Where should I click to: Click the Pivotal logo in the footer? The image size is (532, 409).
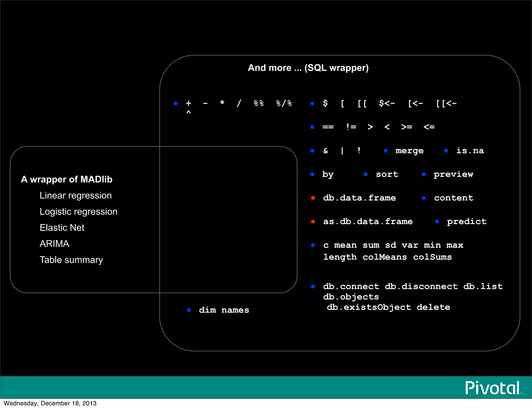coord(493,388)
